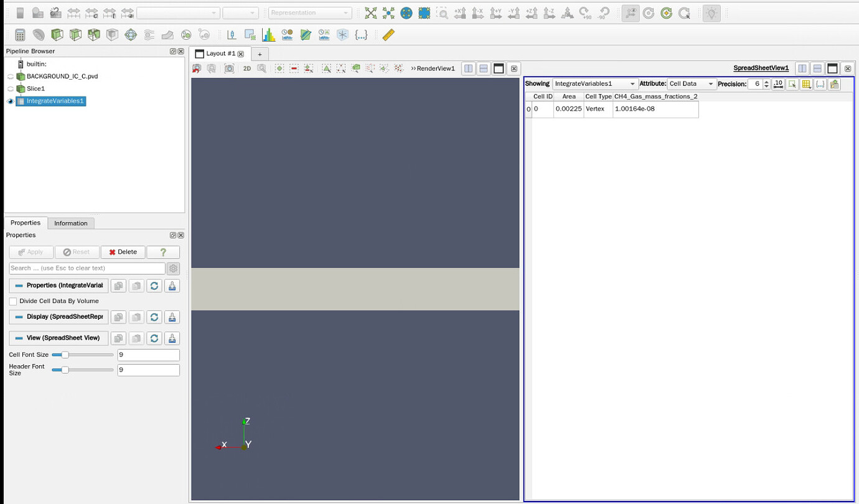Image resolution: width=859 pixels, height=504 pixels.
Task: Click the Histogram filter icon
Action: 269,35
